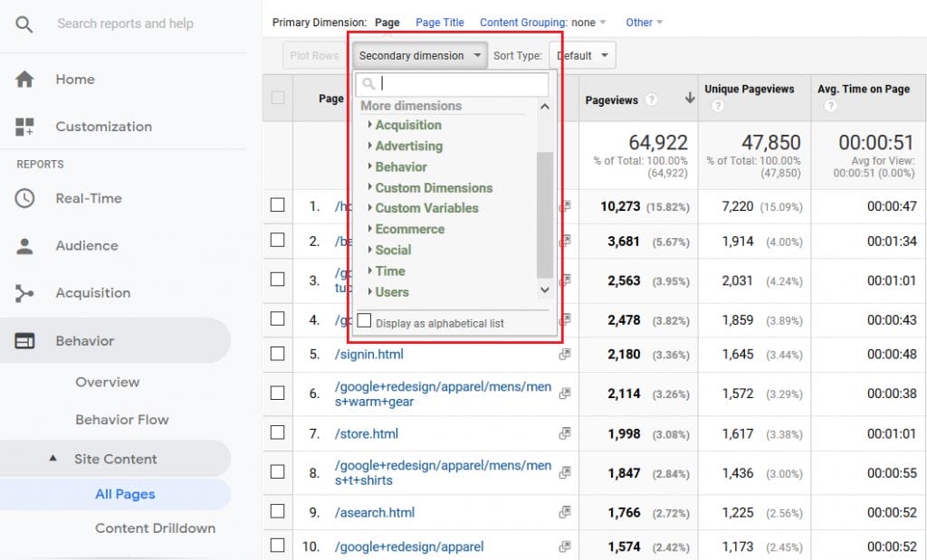Open row 4 page external link icon
The height and width of the screenshot is (560, 927).
pyautogui.click(x=566, y=319)
